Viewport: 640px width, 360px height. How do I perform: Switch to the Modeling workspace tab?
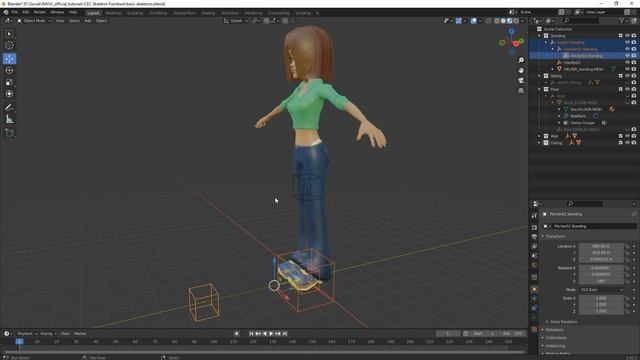click(x=113, y=13)
